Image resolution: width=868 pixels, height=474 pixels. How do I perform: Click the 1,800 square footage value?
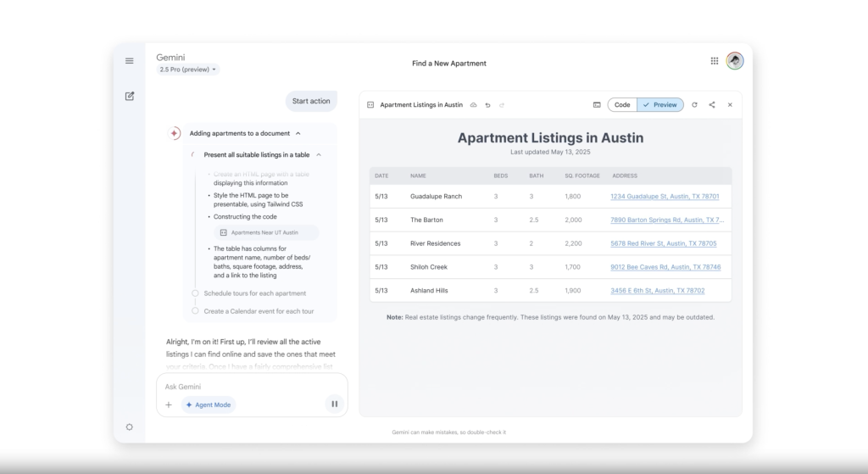click(572, 197)
